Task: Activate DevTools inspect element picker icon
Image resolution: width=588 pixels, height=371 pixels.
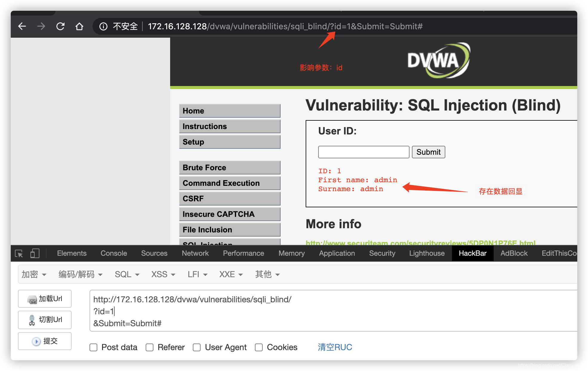Action: click(x=19, y=254)
